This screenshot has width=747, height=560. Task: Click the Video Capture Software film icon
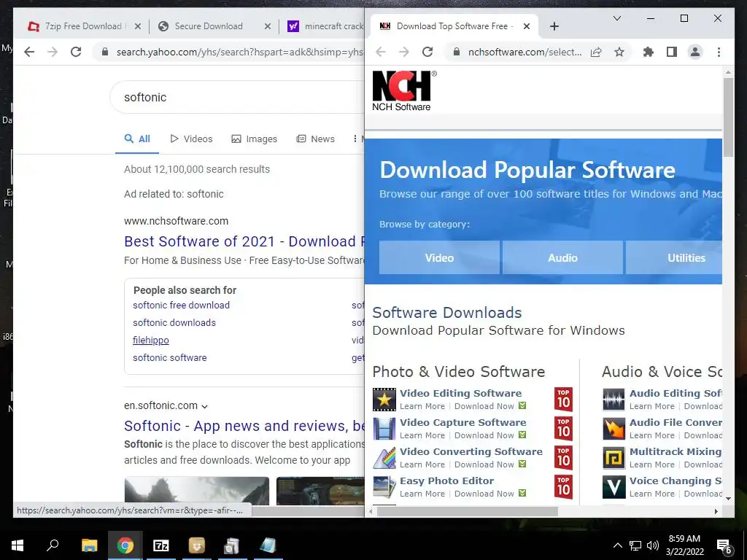click(x=384, y=429)
